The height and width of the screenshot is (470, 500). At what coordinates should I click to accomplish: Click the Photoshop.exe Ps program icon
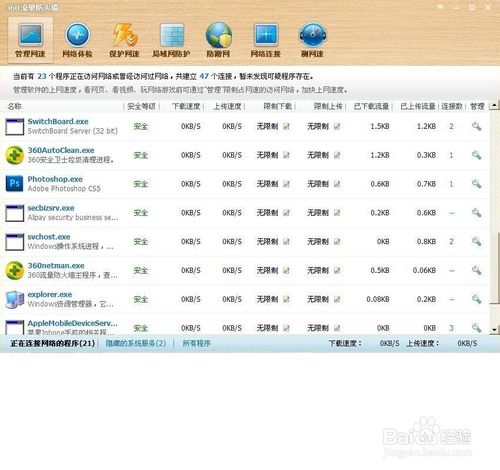[x=15, y=184]
